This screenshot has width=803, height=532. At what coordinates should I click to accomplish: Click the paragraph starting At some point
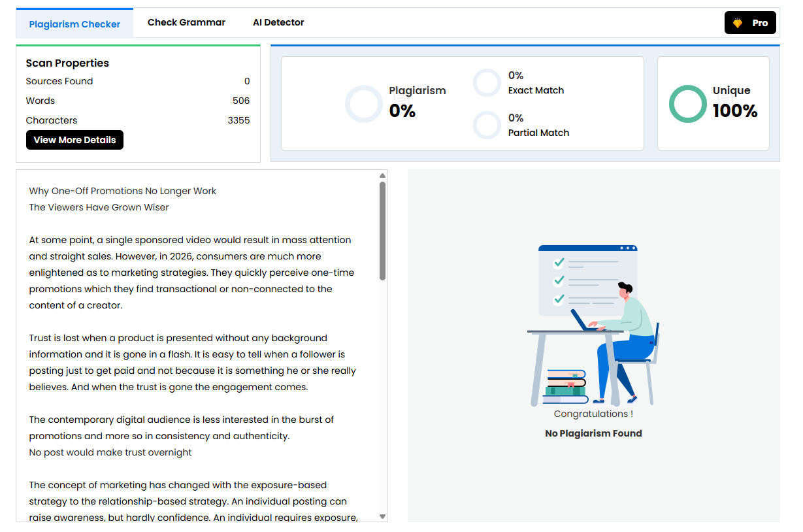point(192,273)
